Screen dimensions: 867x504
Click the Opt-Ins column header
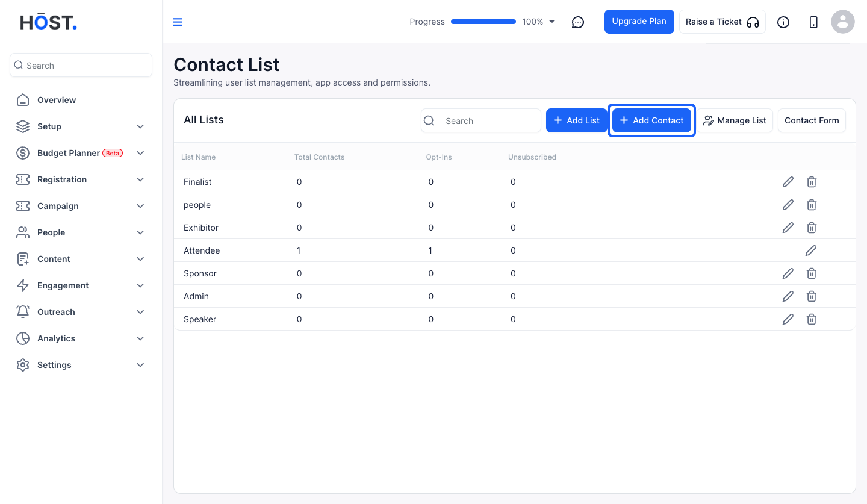tap(439, 157)
